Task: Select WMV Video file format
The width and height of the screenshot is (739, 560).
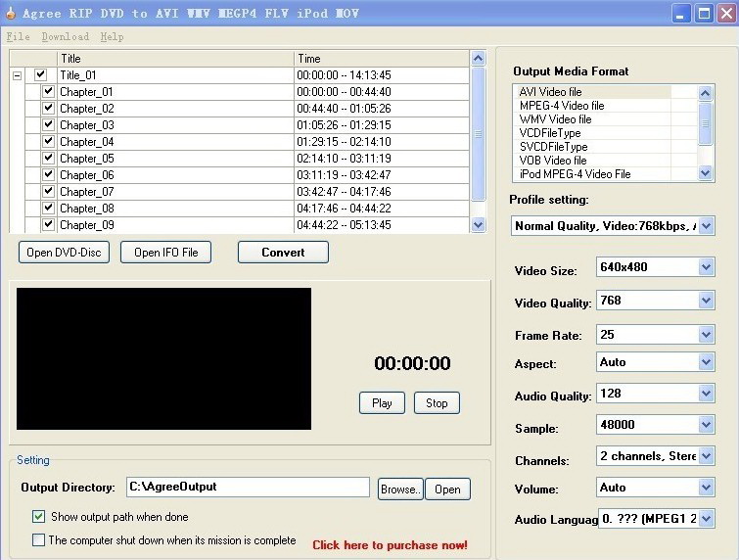Action: [555, 119]
